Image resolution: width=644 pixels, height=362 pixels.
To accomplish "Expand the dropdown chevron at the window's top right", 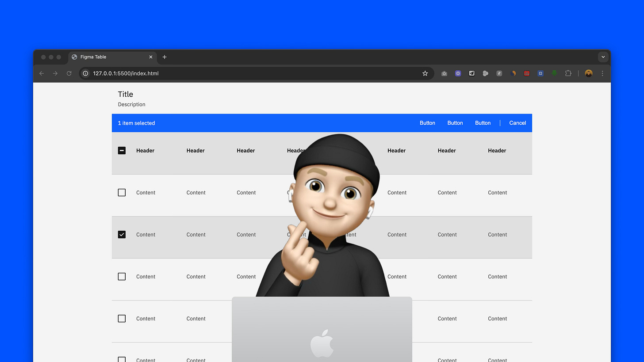I will [603, 57].
